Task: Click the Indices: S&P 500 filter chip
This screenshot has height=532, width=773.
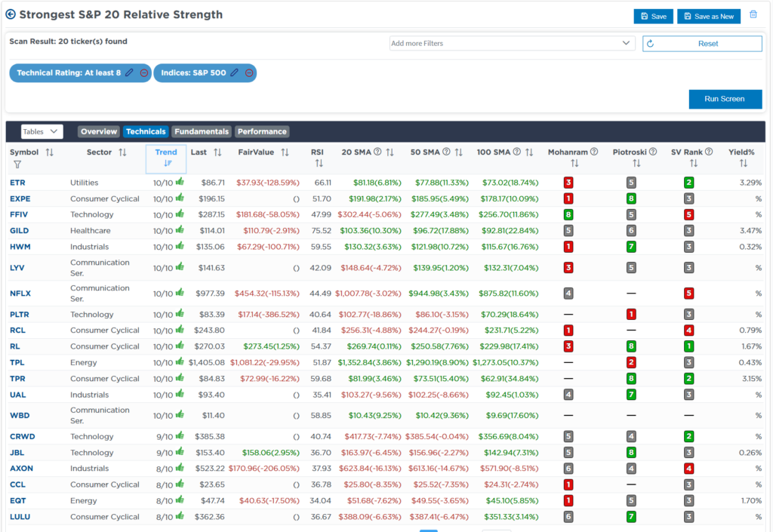Action: pyautogui.click(x=205, y=73)
